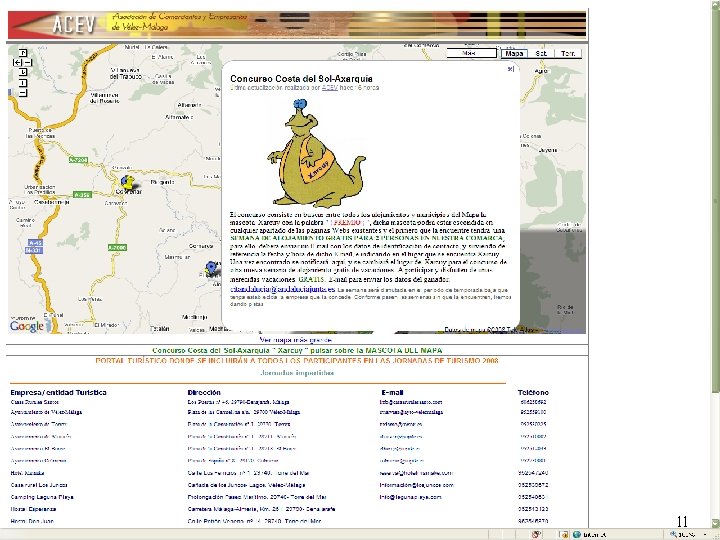Click the mascot marker at Colmenar
The width and height of the screenshot is (720, 540).
click(128, 183)
